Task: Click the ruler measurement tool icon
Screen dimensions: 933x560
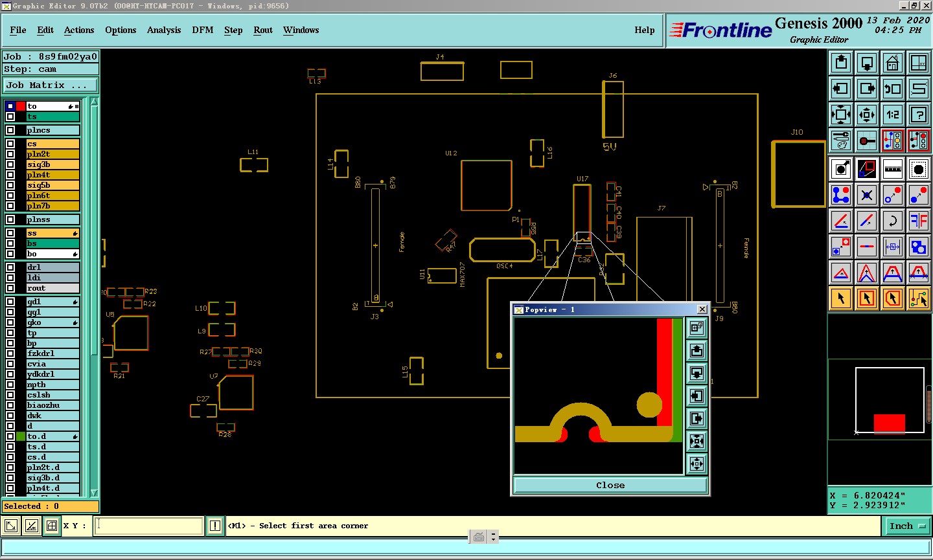Action: 892,169
